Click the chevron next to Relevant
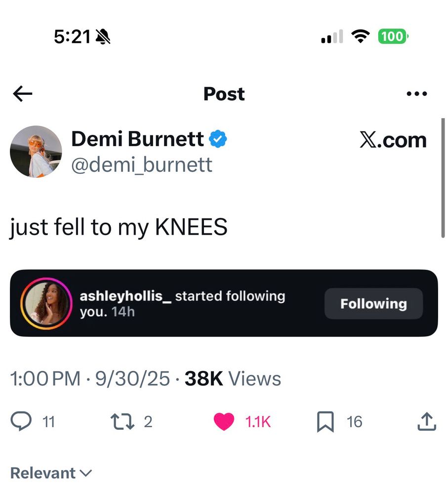The image size is (448, 494). point(85,473)
